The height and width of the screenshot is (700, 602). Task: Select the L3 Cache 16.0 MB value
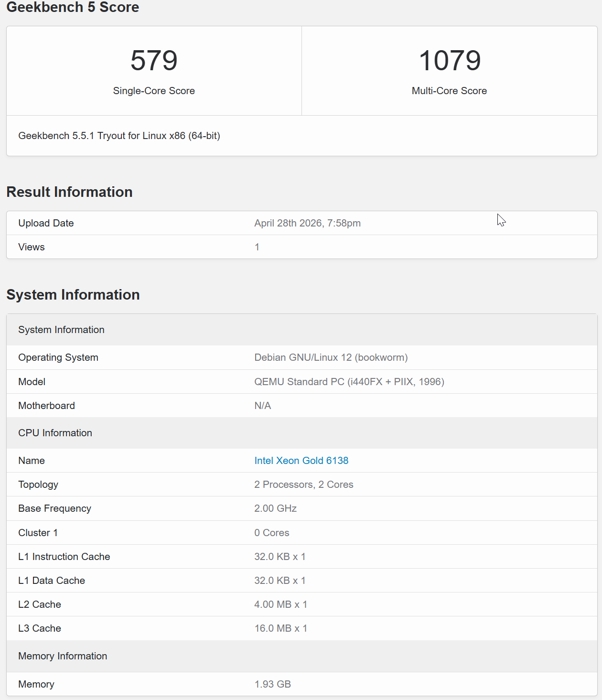pos(281,628)
